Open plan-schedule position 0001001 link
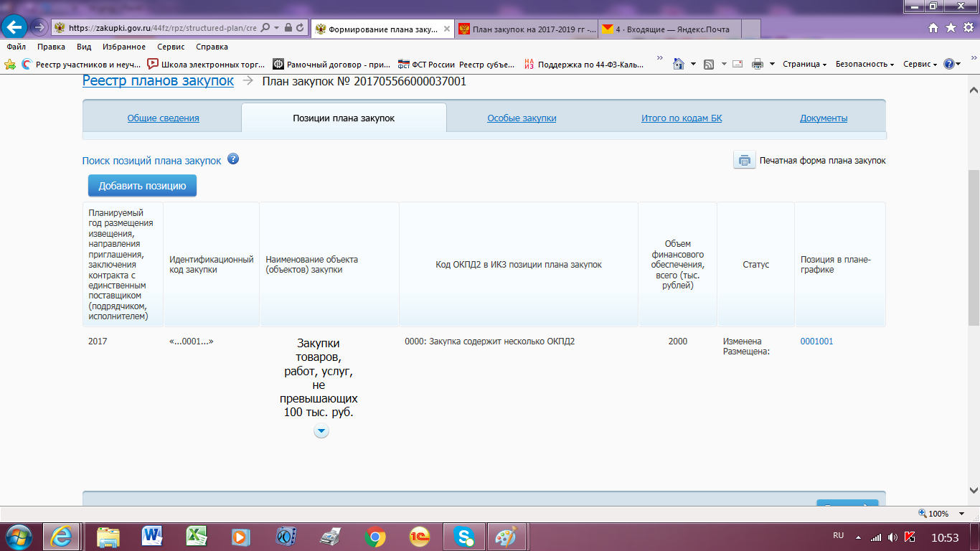The width and height of the screenshot is (980, 551). pyautogui.click(x=816, y=342)
